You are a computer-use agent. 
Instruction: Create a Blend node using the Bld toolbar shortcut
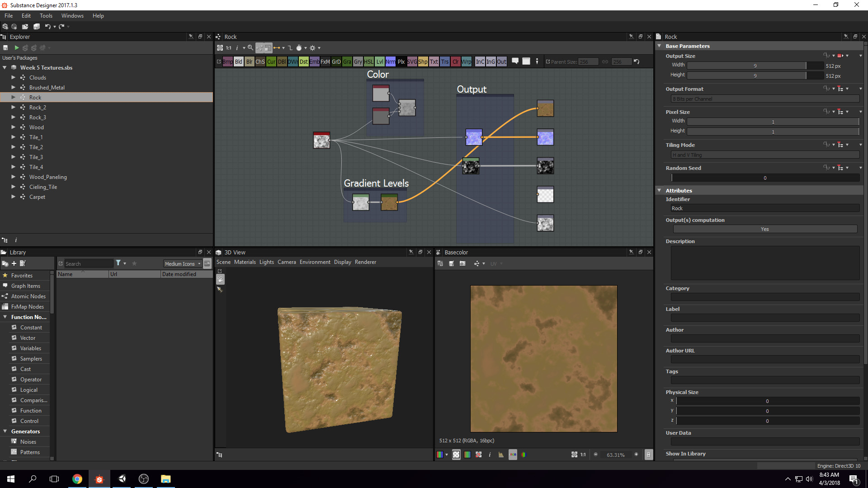point(239,61)
